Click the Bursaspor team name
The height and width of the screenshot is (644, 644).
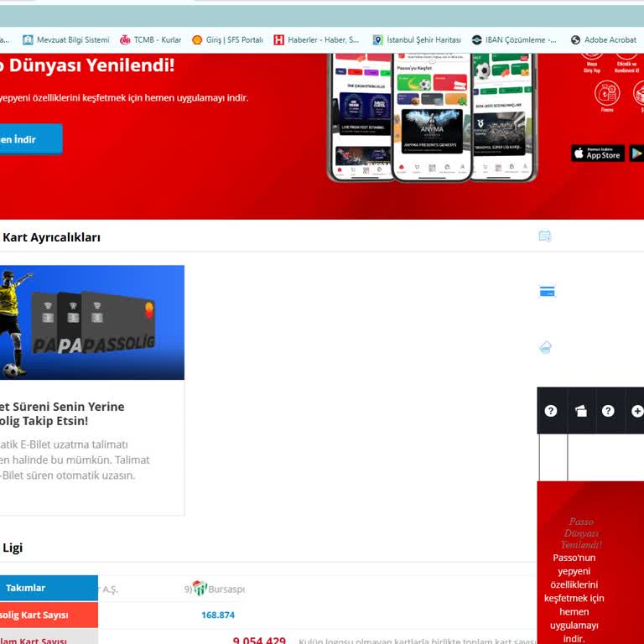[x=226, y=589]
